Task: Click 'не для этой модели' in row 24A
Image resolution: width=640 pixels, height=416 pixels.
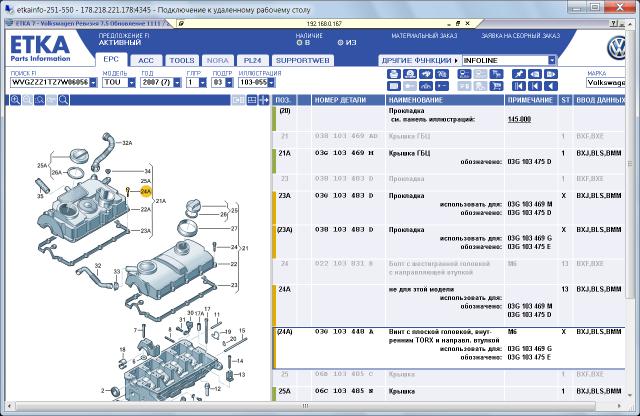Action: pyautogui.click(x=421, y=289)
